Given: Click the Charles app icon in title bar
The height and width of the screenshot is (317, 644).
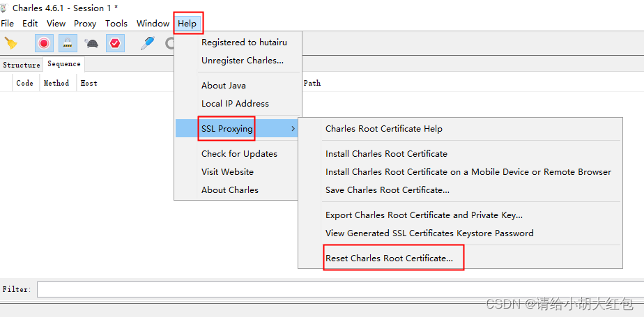Looking at the screenshot, I should [5, 8].
